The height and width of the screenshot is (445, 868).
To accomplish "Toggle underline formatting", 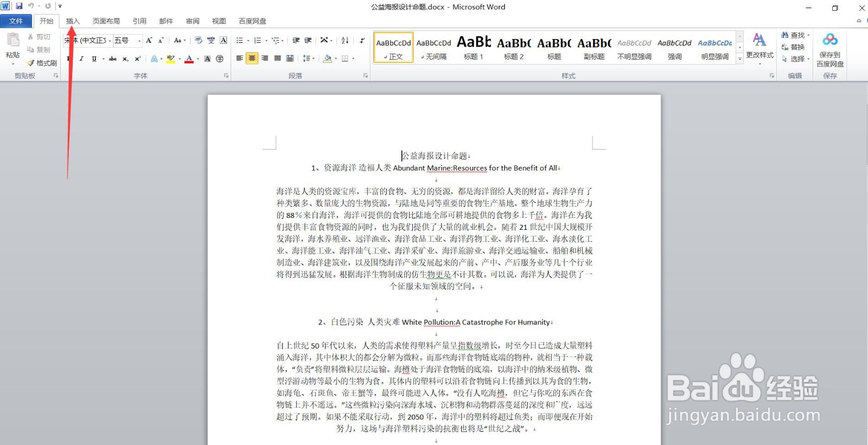I will point(94,59).
